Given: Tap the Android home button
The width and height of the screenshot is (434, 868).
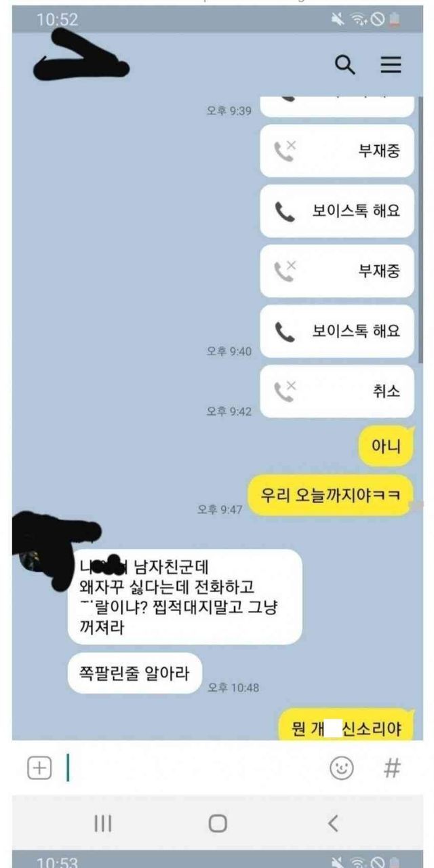Looking at the screenshot, I should [x=218, y=823].
